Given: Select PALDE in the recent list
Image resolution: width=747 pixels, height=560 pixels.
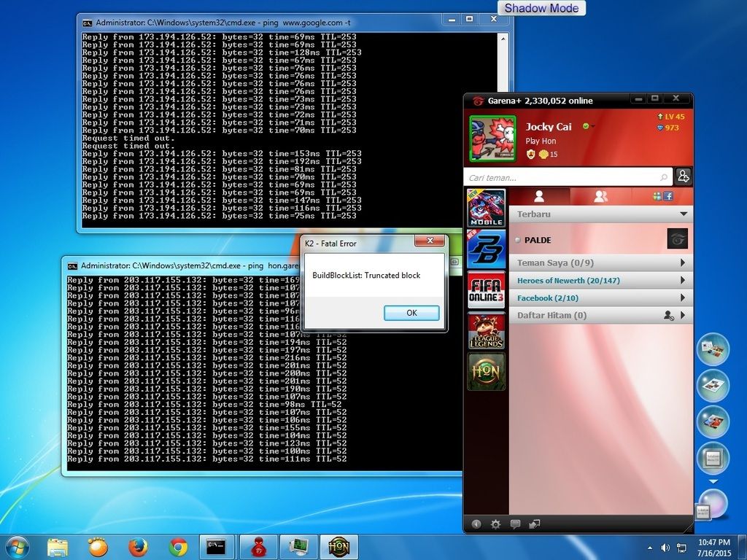Looking at the screenshot, I should pos(601,239).
